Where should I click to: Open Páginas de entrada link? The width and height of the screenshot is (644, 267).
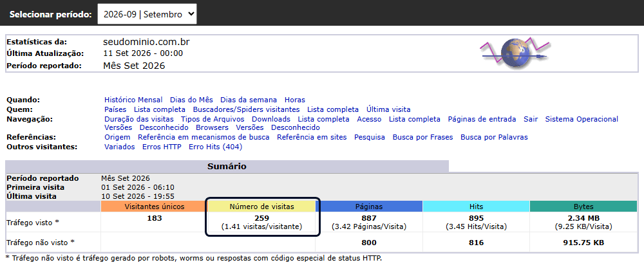pos(482,120)
